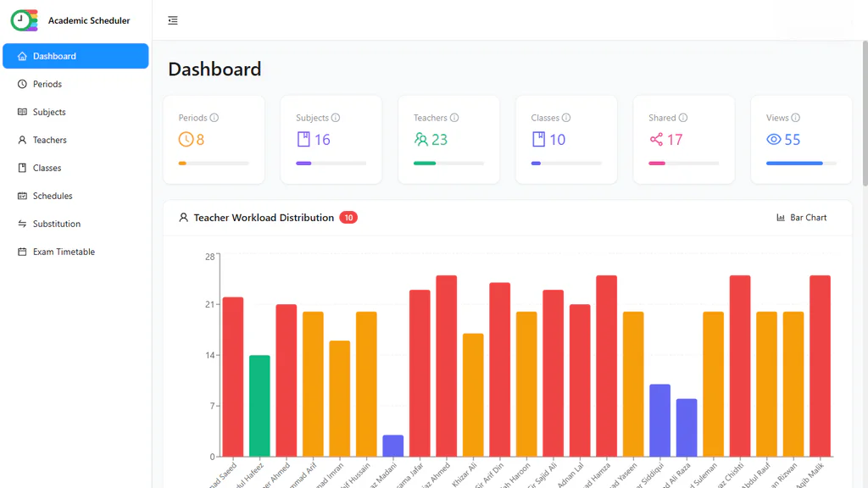This screenshot has height=488, width=868.
Task: Open the Periods page from sidebar
Action: click(47, 84)
